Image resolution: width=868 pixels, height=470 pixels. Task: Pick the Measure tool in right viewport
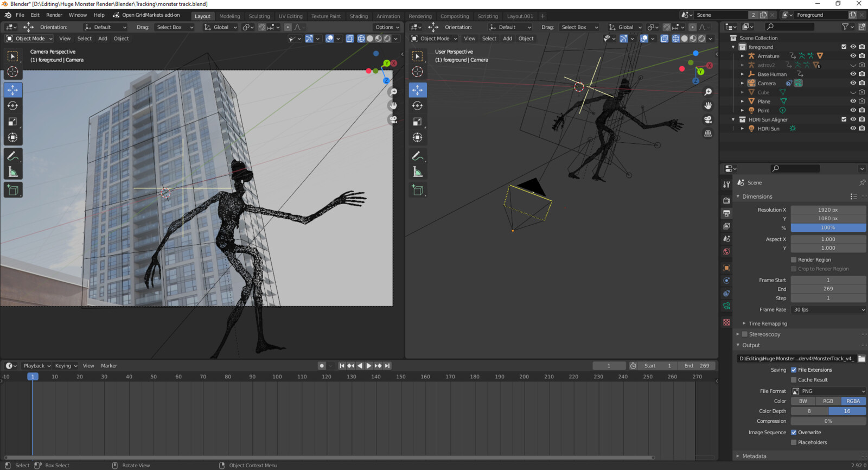click(x=417, y=172)
